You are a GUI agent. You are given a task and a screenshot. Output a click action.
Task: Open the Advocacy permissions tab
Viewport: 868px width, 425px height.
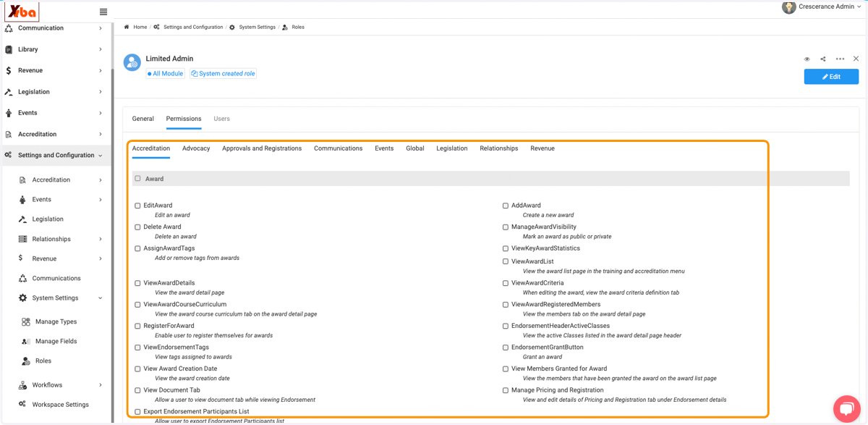pyautogui.click(x=196, y=148)
